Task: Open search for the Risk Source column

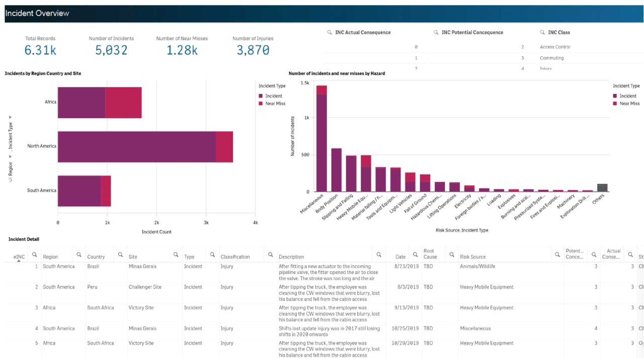Action: (558, 254)
